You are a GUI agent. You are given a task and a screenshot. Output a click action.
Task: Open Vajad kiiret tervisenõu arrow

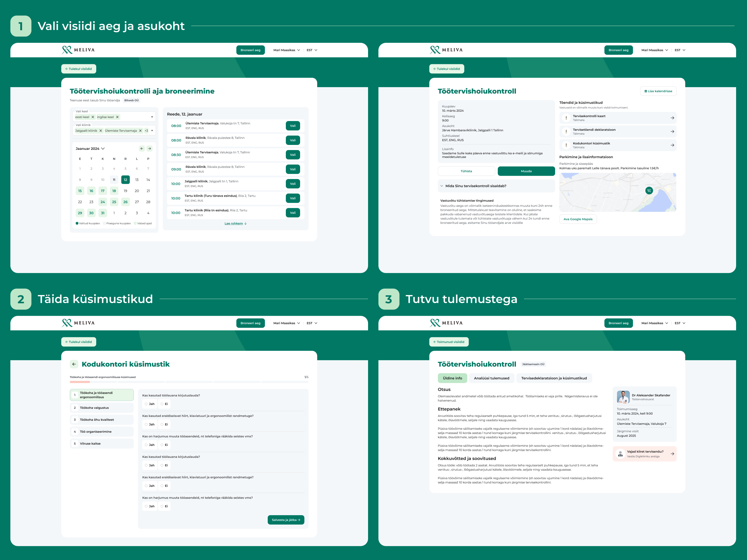coord(672,454)
